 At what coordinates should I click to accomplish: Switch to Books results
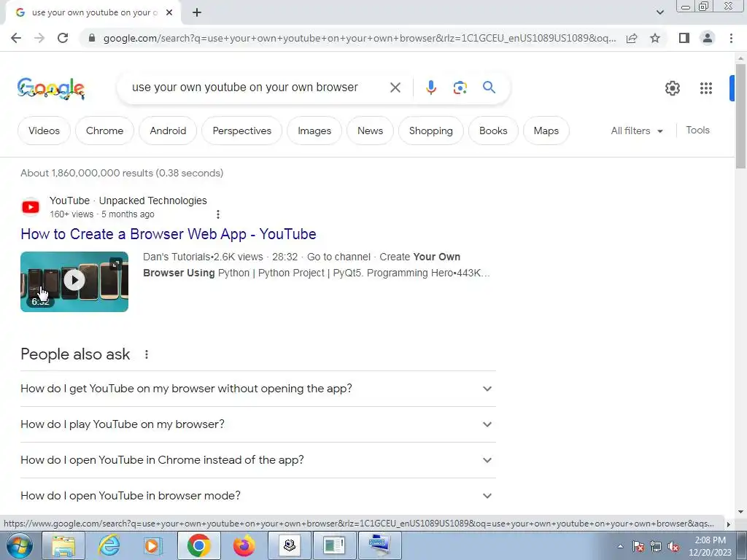[493, 131]
